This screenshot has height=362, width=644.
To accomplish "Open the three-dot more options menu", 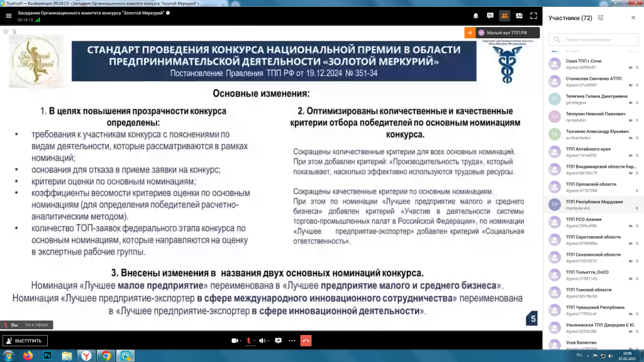I will [292, 340].
